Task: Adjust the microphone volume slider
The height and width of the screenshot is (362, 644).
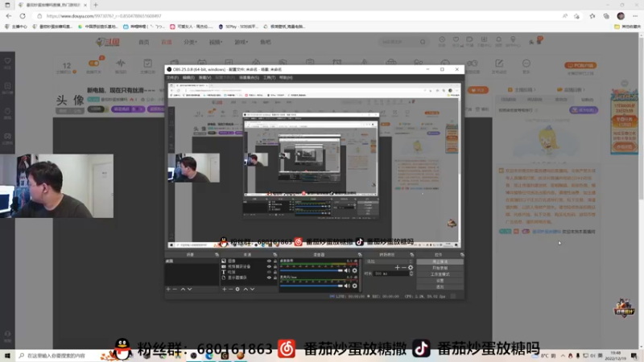Action: (312, 286)
